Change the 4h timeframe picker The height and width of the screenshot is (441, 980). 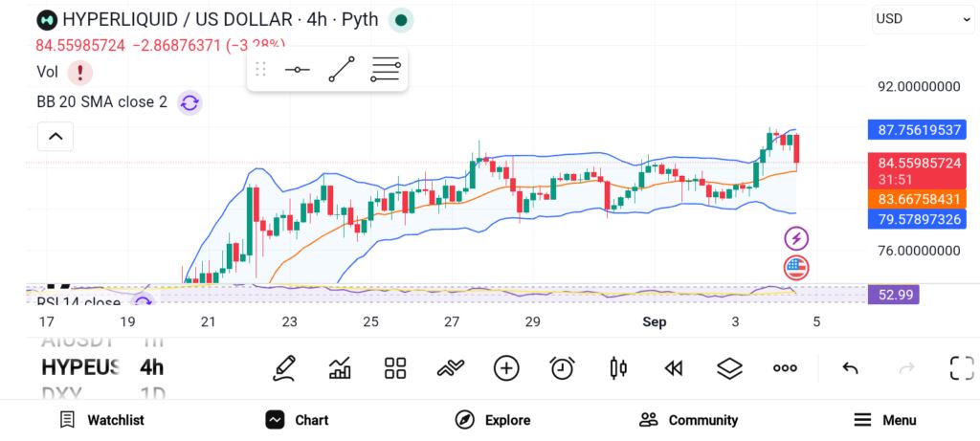coord(152,367)
